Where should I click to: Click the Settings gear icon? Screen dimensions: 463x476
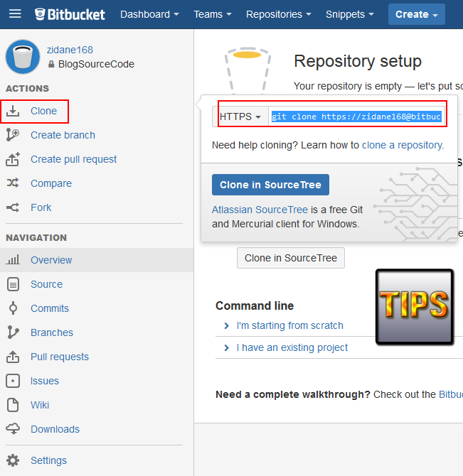[x=13, y=460]
